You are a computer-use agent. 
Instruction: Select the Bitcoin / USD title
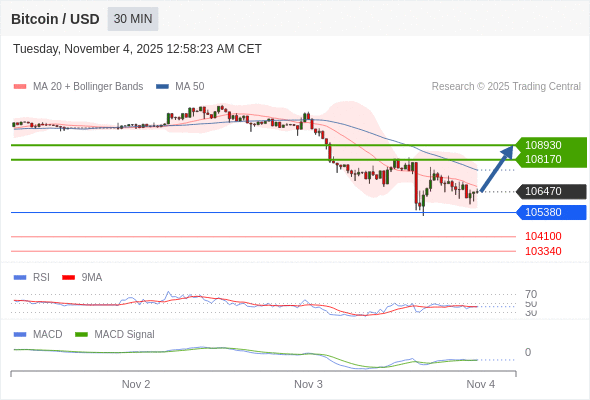55,19
